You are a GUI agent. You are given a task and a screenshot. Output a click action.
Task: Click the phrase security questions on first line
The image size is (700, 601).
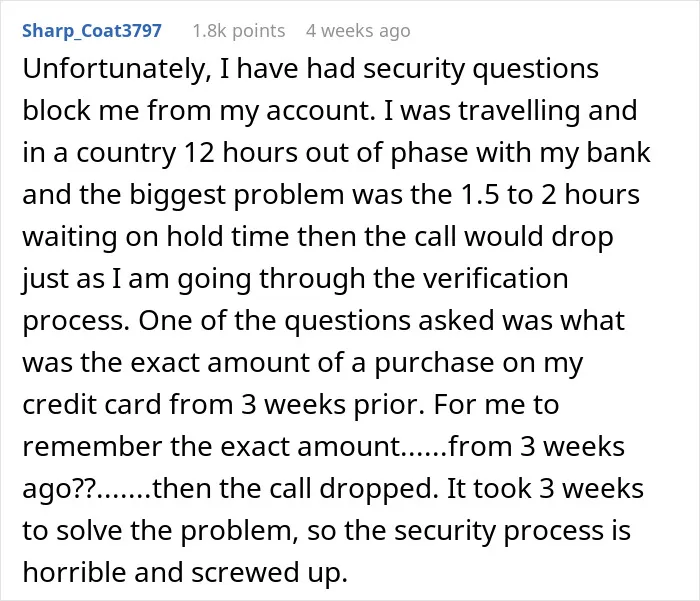[481, 70]
